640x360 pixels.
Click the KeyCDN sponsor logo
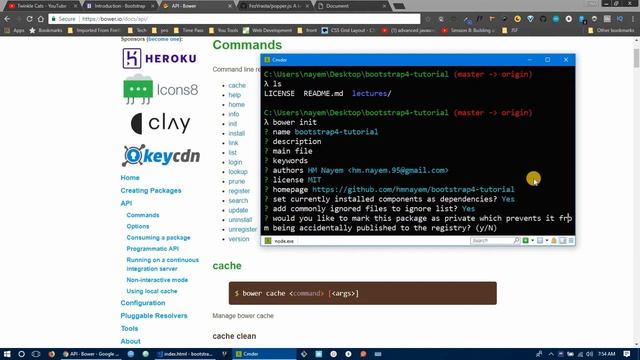click(x=161, y=156)
